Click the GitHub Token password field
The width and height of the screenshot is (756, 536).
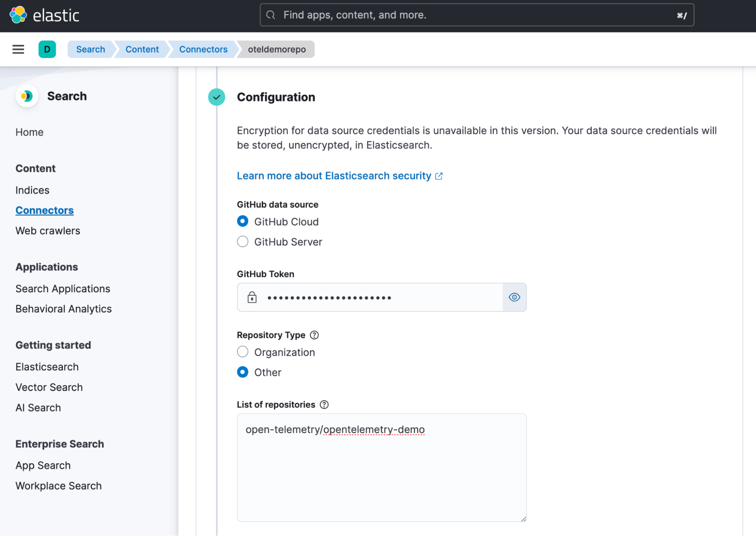pos(378,298)
